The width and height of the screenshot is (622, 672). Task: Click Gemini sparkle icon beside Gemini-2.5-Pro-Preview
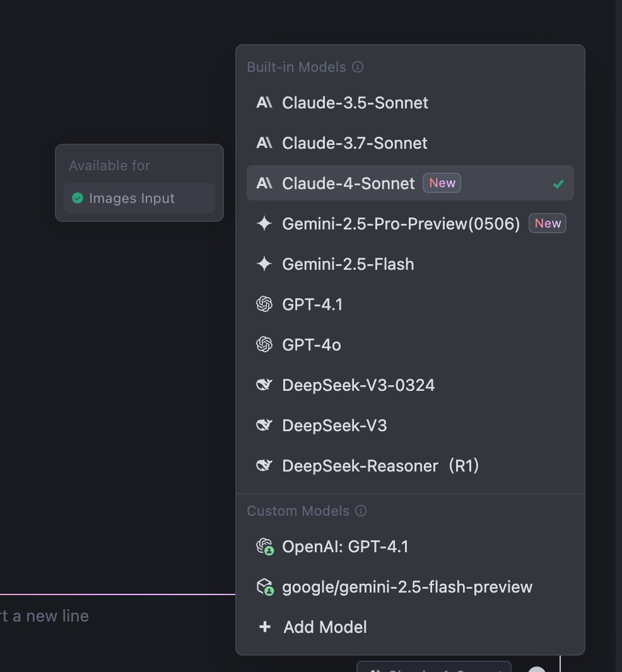coord(264,223)
